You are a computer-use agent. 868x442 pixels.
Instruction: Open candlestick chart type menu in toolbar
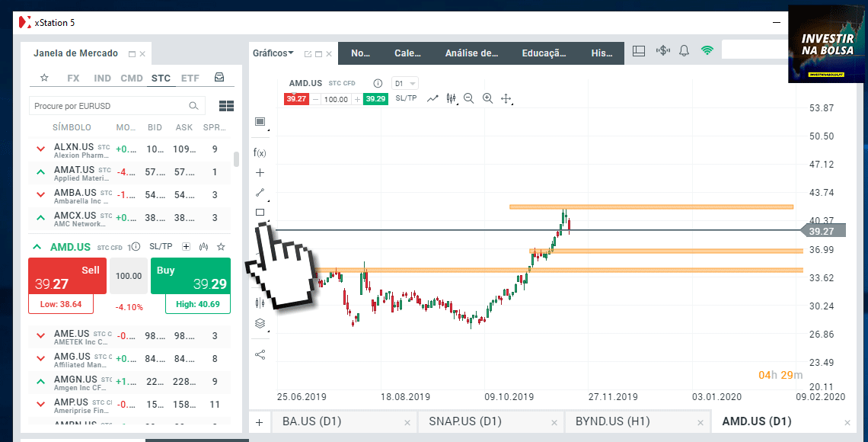(x=452, y=98)
